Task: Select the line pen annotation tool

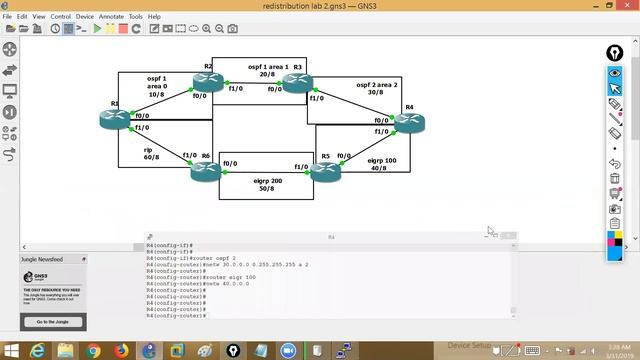Action: coord(615,119)
